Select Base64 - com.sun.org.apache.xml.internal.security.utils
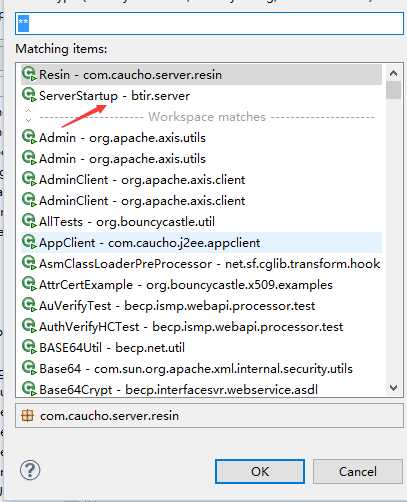 201,369
